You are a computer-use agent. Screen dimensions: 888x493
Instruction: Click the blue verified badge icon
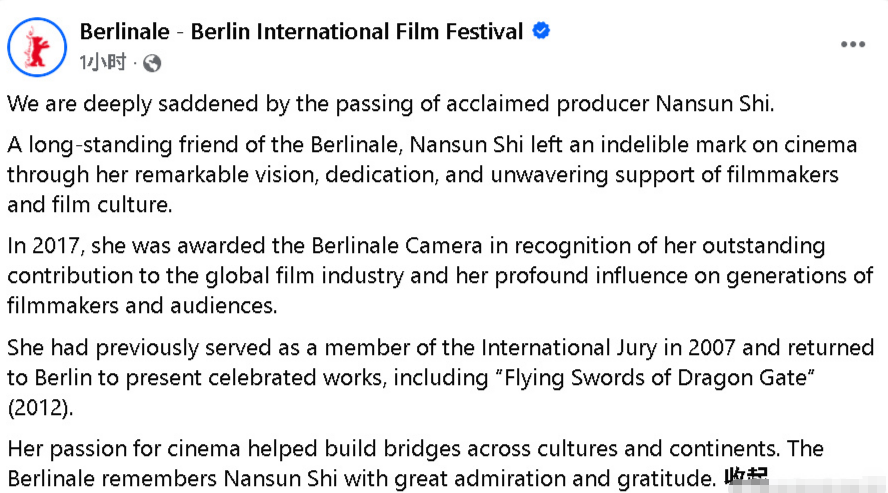(x=541, y=31)
